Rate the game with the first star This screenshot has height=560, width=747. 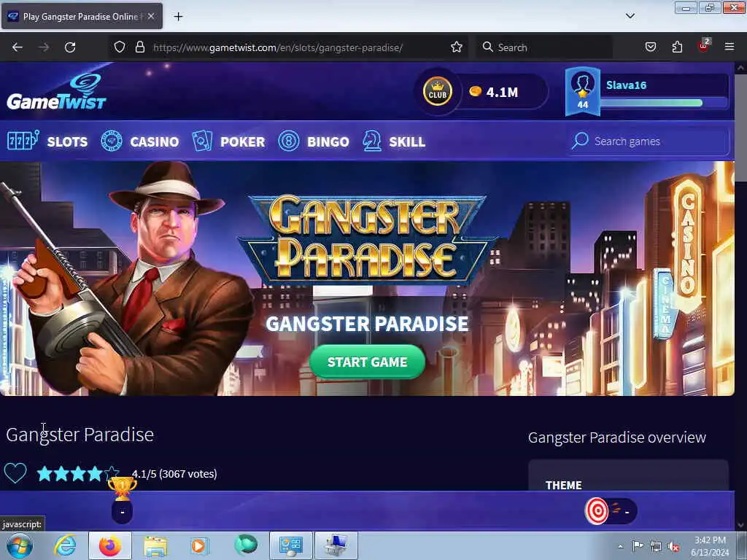44,473
